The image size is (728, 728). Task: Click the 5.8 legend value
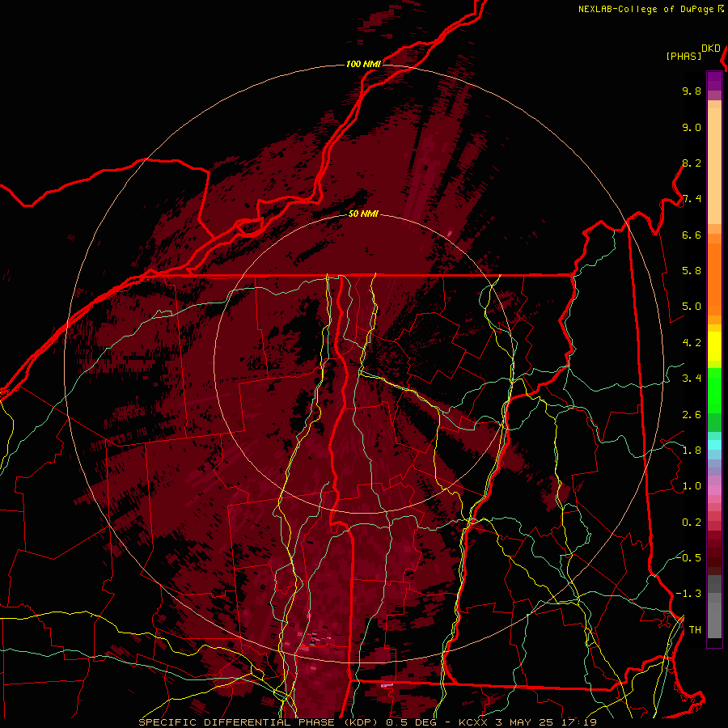pyautogui.click(x=692, y=271)
